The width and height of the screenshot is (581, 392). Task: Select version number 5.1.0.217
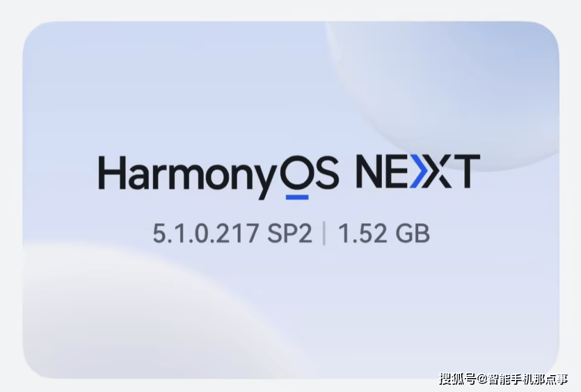pos(206,234)
